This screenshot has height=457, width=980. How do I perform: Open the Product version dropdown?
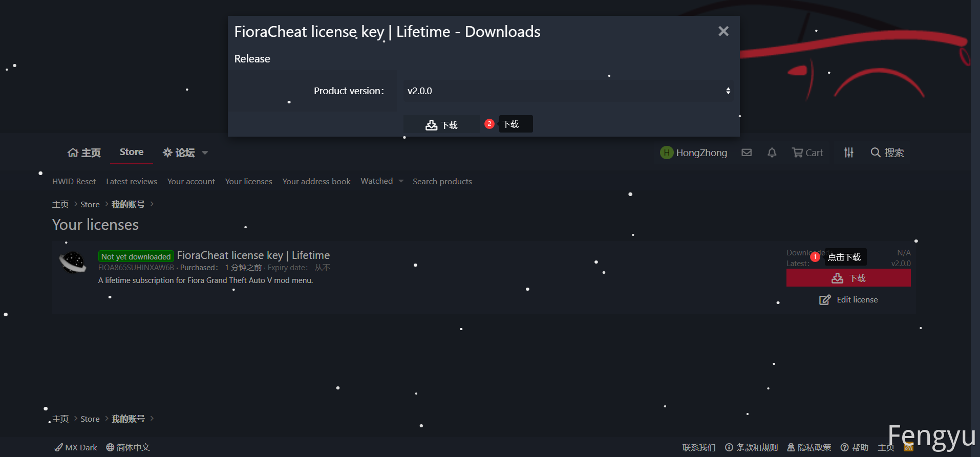tap(568, 91)
